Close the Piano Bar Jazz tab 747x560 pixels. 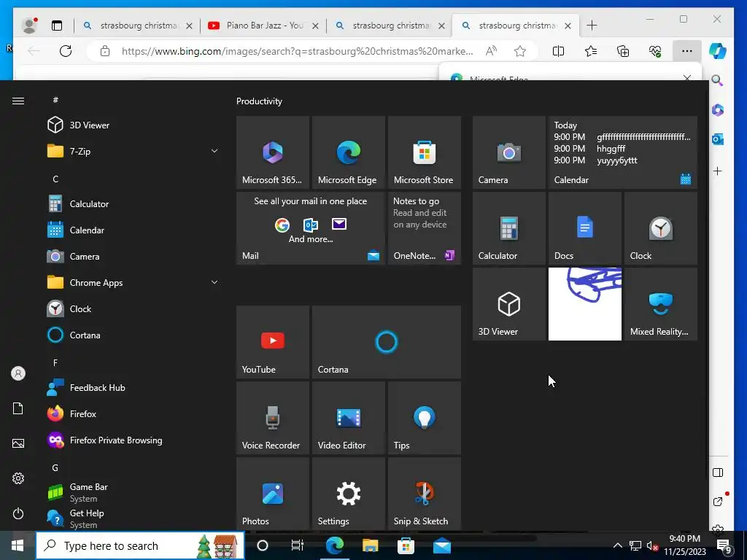(x=315, y=26)
